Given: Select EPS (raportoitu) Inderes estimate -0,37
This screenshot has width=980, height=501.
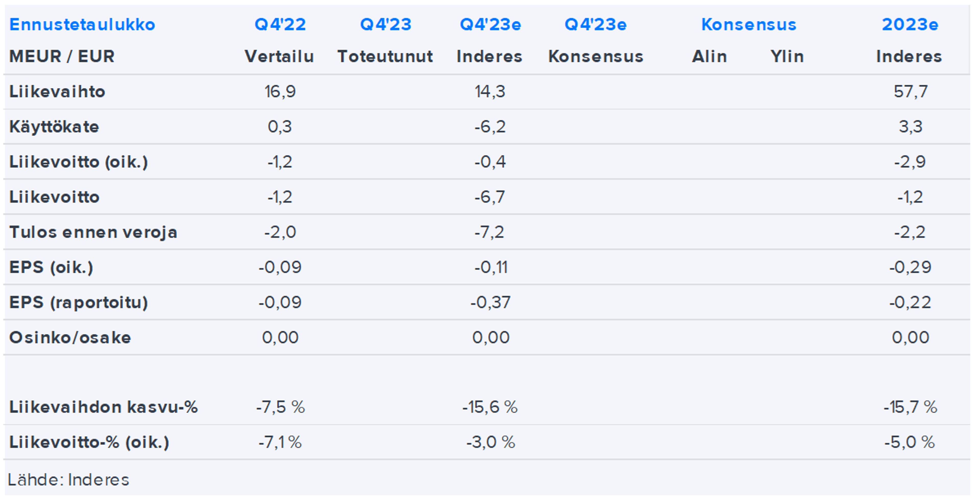Looking at the screenshot, I should [490, 303].
